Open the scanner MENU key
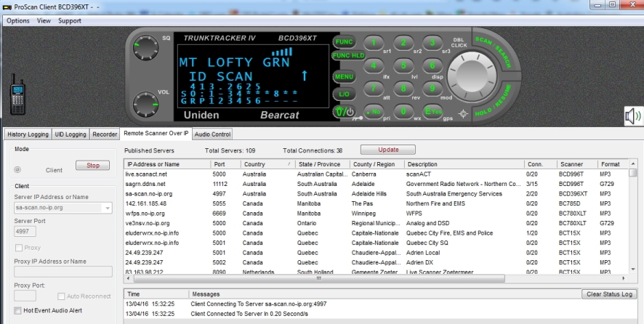This screenshot has height=324, width=644. click(345, 76)
